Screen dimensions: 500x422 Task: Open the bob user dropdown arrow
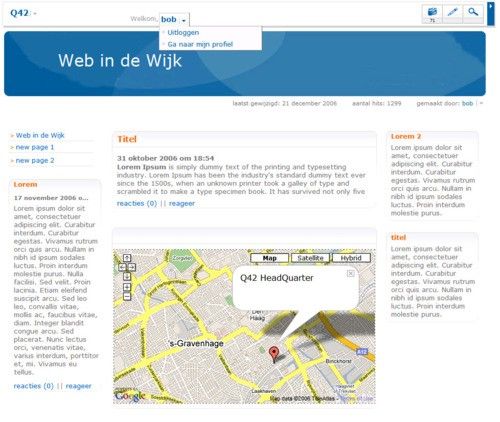(183, 21)
